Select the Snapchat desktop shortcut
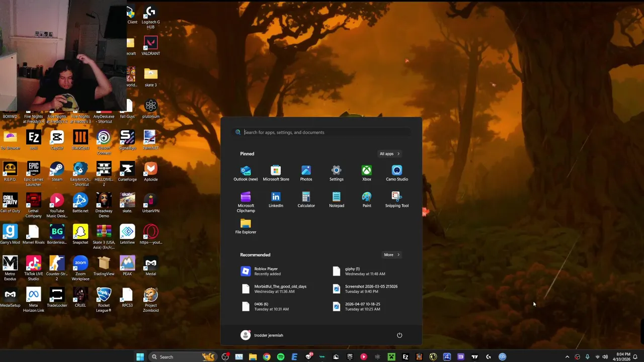644x362 pixels. point(80,234)
